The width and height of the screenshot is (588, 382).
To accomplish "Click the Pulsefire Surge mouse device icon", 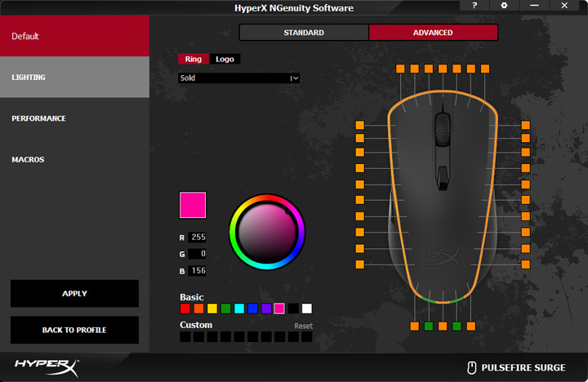I will point(471,367).
